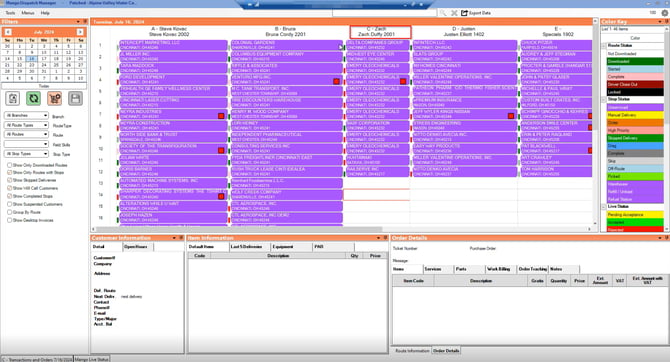Screen dimensions: 670x362
Task: Go to previous month in calendar
Action: pyautogui.click(x=8, y=32)
